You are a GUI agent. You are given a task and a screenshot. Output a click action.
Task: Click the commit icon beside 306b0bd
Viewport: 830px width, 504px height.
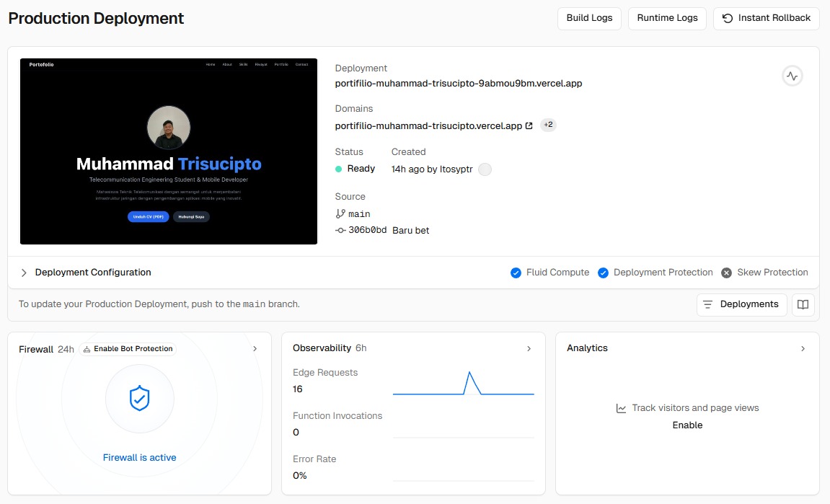(x=340, y=230)
